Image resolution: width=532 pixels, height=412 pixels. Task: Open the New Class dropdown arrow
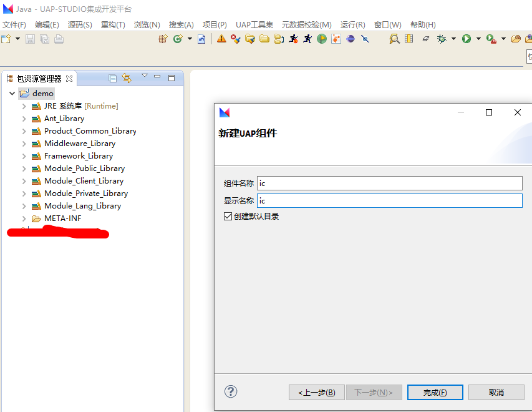pyautogui.click(x=190, y=39)
